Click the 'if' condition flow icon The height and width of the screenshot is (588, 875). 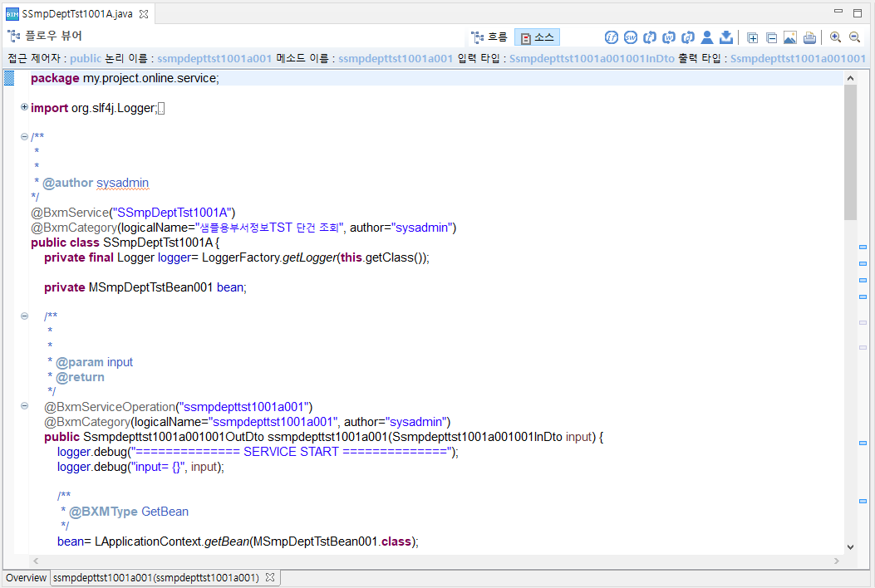(x=612, y=37)
